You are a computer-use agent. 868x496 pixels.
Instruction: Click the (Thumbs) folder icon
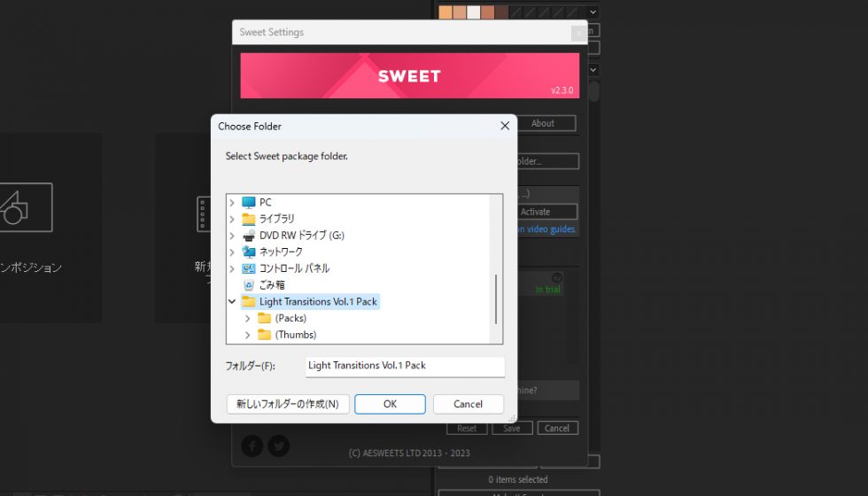(264, 335)
